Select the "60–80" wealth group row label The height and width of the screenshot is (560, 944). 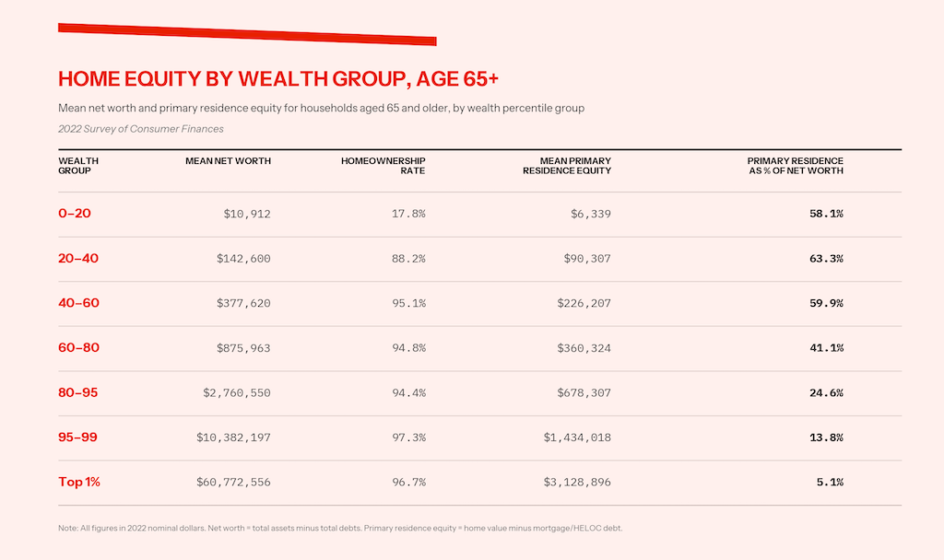(x=78, y=348)
